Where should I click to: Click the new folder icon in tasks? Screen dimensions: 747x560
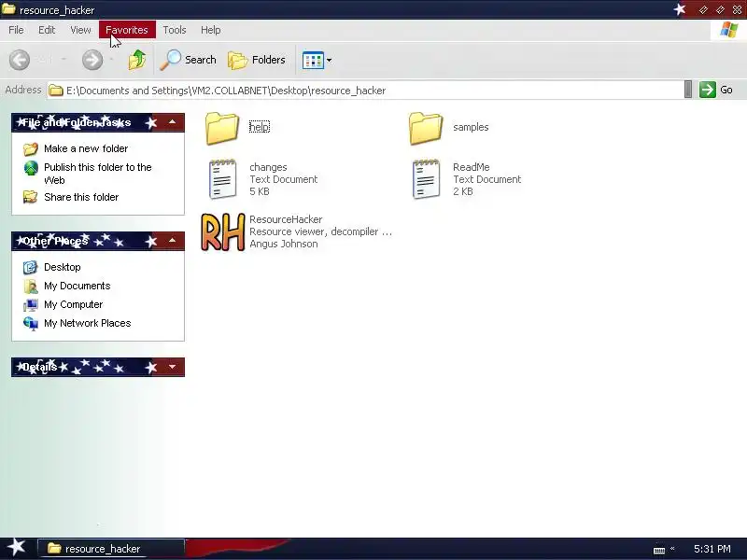click(31, 149)
